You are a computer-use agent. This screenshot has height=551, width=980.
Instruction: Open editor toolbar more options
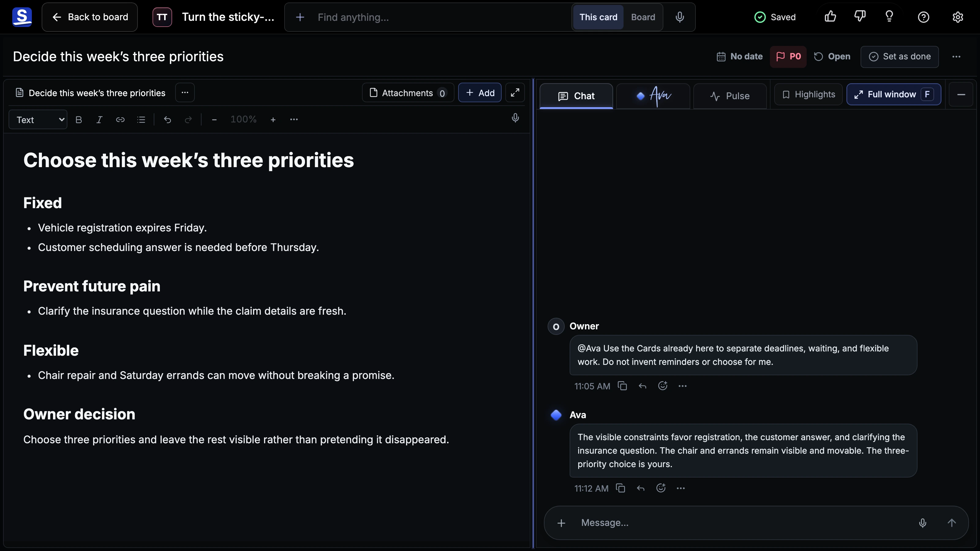[x=294, y=120]
